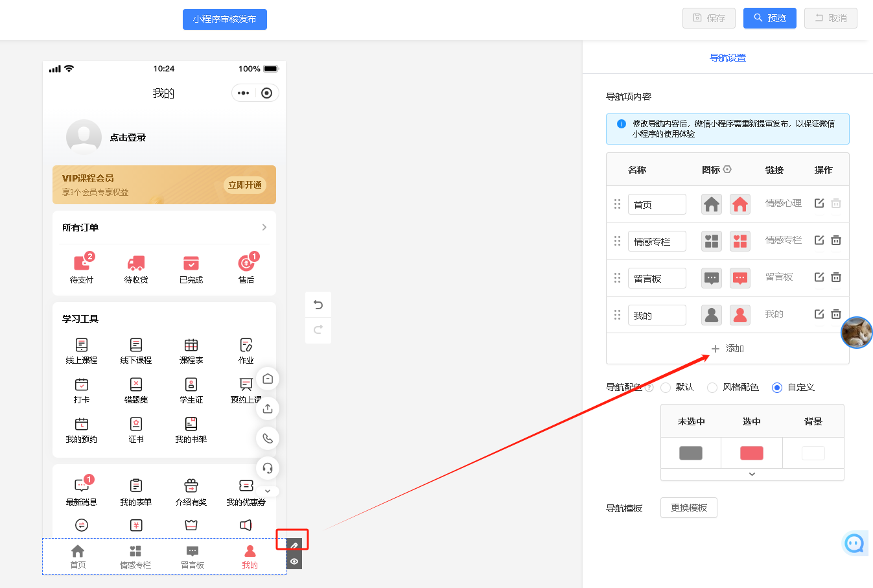Open the chat assistant robot icon
Image resolution: width=873 pixels, height=588 pixels.
854,543
